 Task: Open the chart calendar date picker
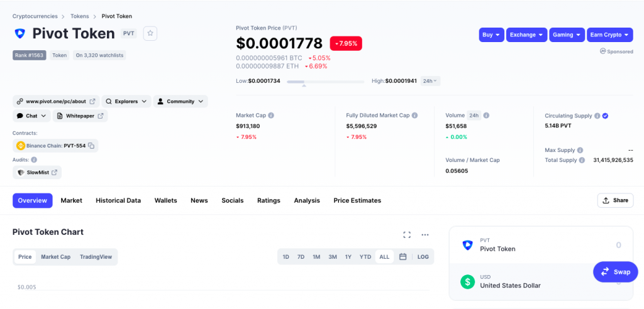pos(403,257)
